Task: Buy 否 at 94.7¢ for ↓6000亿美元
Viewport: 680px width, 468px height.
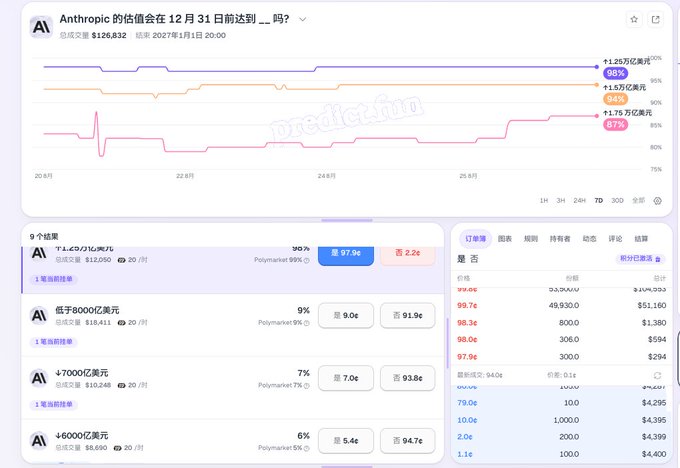Action: (408, 441)
